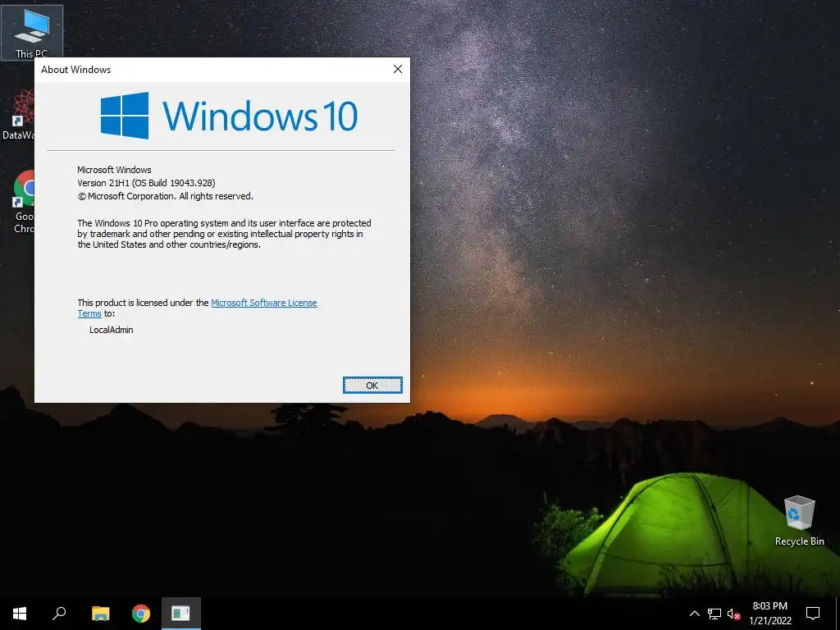Click the 'Version 21H1 (OS Build 19043.928)' text
Viewport: 840px width, 630px height.
[x=146, y=183]
